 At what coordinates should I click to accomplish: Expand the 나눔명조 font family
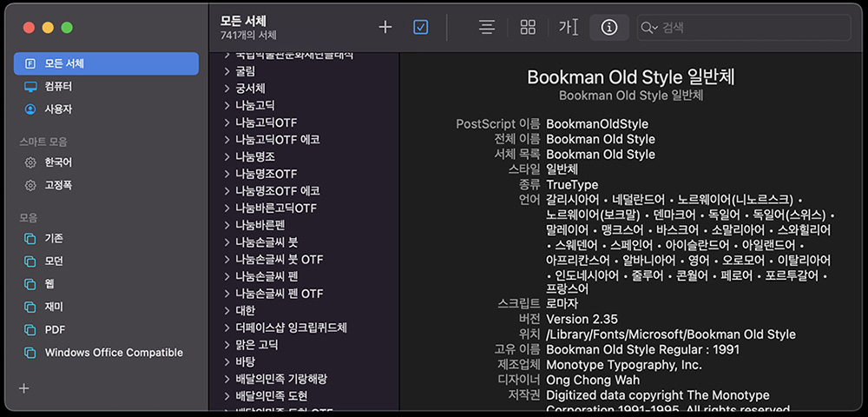(x=227, y=156)
